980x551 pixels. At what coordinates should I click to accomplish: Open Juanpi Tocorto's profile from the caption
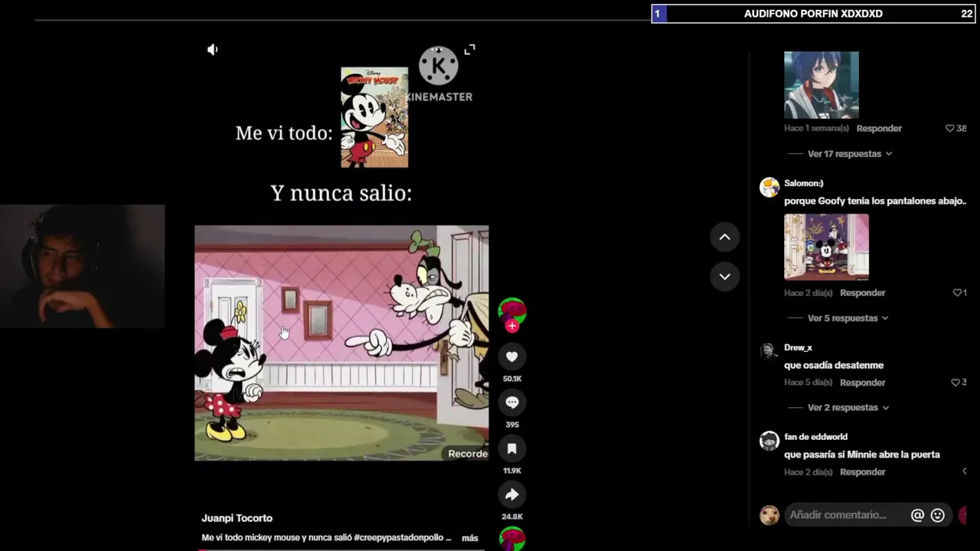[x=237, y=518]
